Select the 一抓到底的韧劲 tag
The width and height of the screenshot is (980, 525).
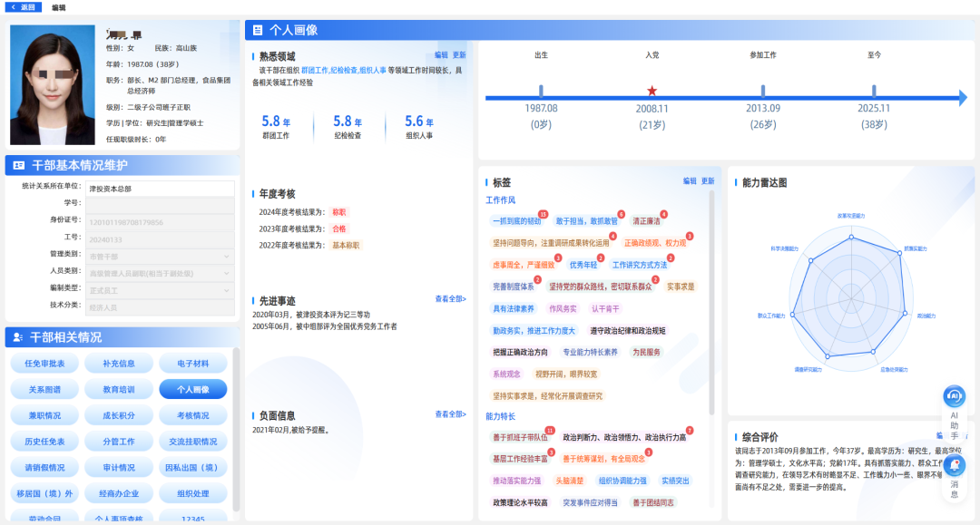(515, 221)
